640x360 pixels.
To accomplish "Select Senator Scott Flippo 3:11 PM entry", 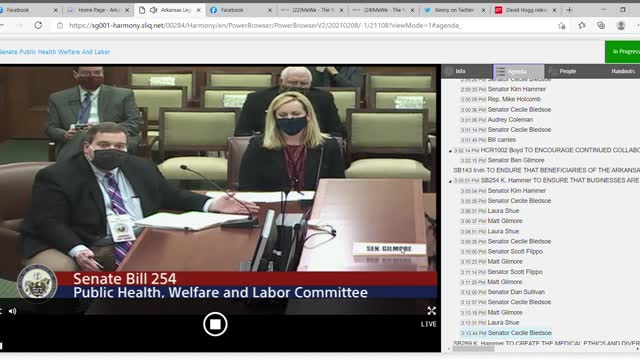I will tap(502, 272).
